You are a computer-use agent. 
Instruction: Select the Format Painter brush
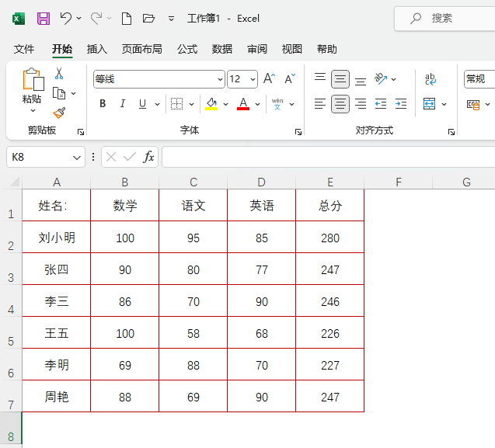click(x=59, y=113)
